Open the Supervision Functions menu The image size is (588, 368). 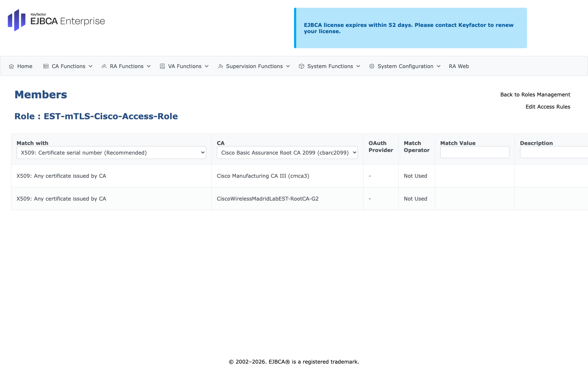pos(254,66)
